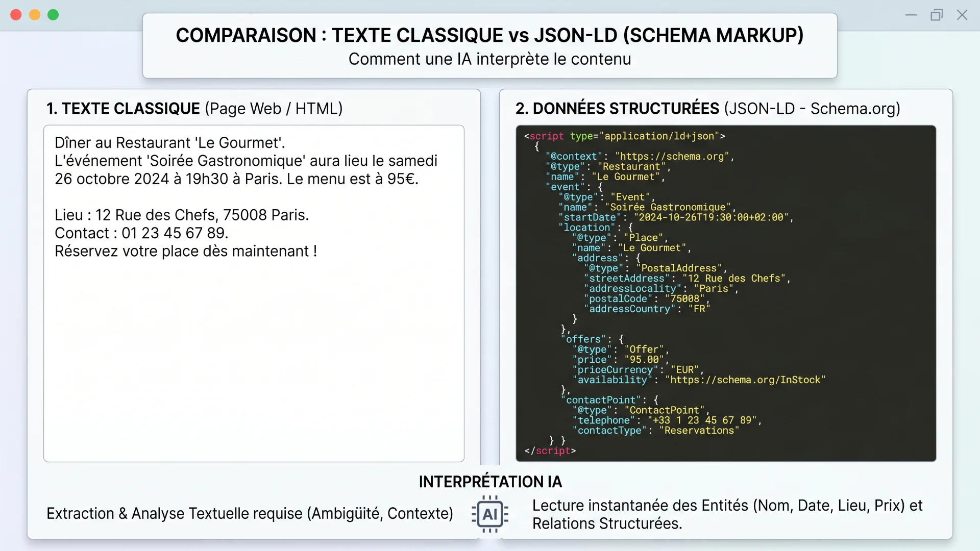Click the AI chip interpretation icon
Viewport: 980px width, 551px height.
pos(489,514)
